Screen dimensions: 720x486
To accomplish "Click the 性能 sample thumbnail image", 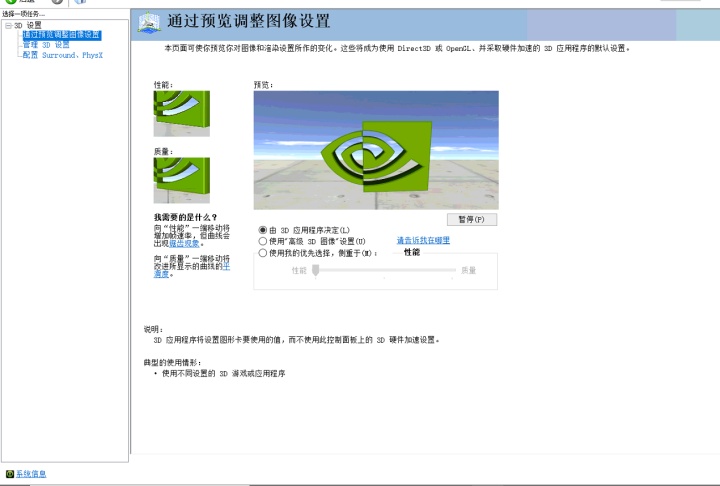I will (x=181, y=113).
